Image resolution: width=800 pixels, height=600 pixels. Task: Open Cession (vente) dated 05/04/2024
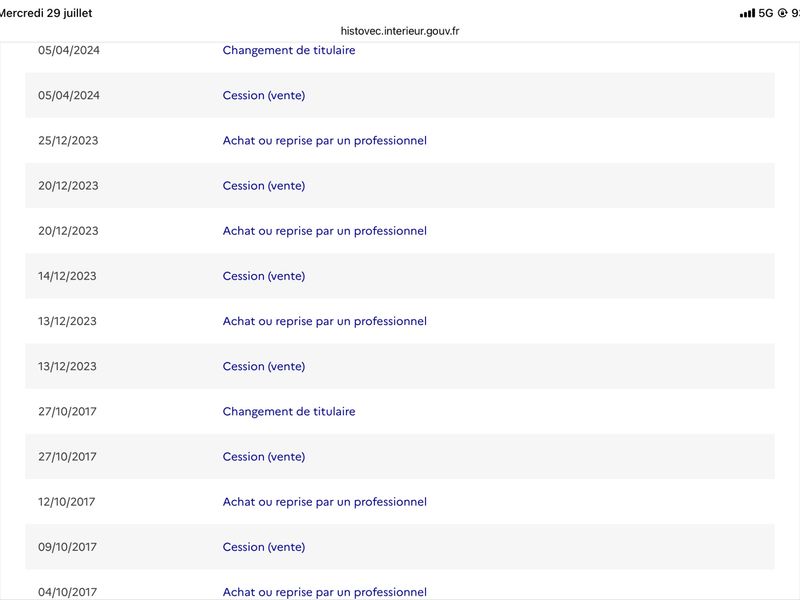[x=264, y=95]
